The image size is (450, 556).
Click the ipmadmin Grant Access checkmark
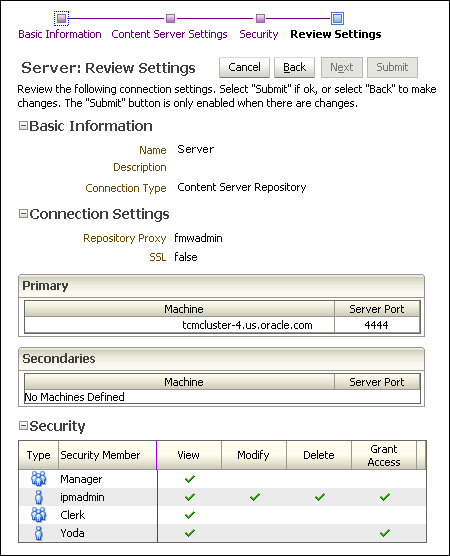[385, 497]
